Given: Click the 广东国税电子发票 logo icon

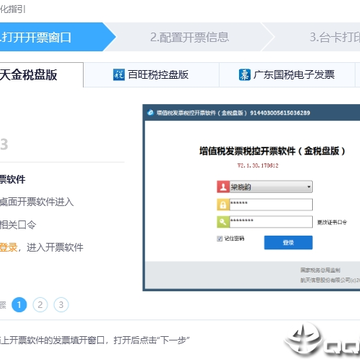Looking at the screenshot, I should [244, 75].
